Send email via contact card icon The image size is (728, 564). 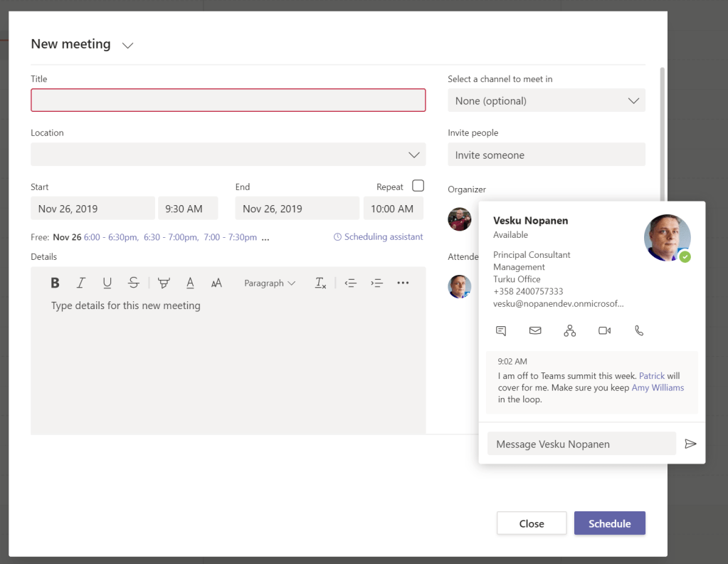535,330
